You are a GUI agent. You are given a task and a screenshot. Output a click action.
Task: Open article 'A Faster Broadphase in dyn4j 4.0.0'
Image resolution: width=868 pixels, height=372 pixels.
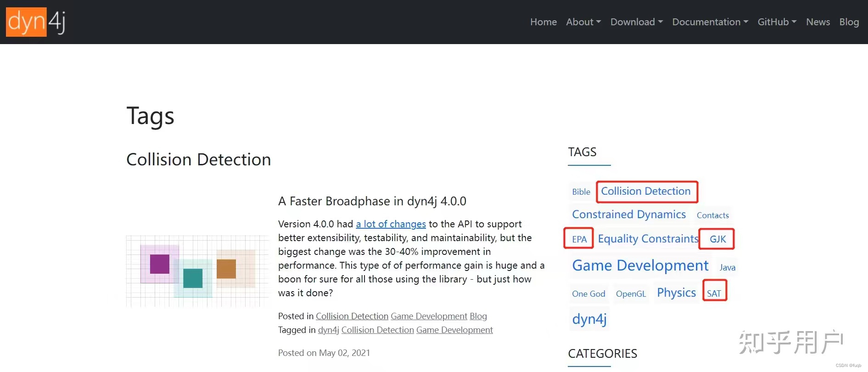tap(372, 201)
